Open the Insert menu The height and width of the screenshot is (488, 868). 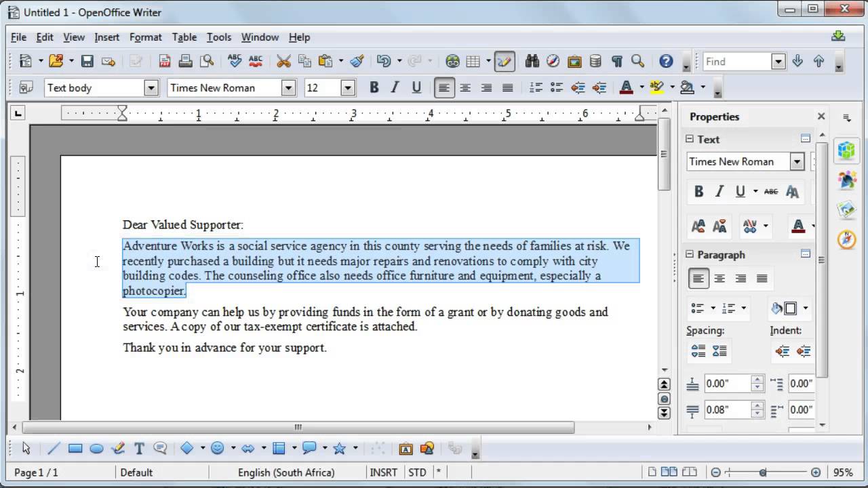tap(106, 37)
